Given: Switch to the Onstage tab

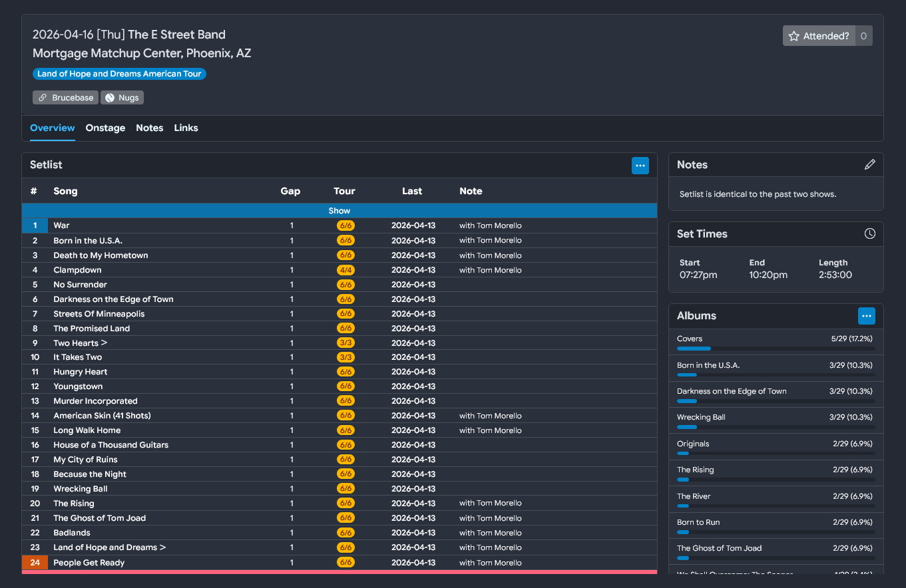Looking at the screenshot, I should pos(105,128).
